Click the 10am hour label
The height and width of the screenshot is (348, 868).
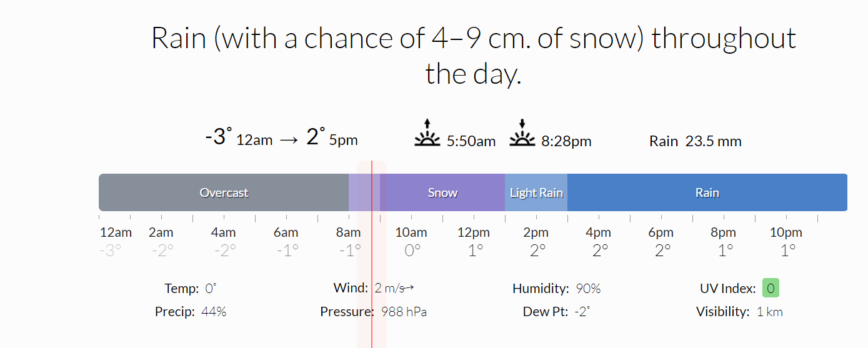411,232
